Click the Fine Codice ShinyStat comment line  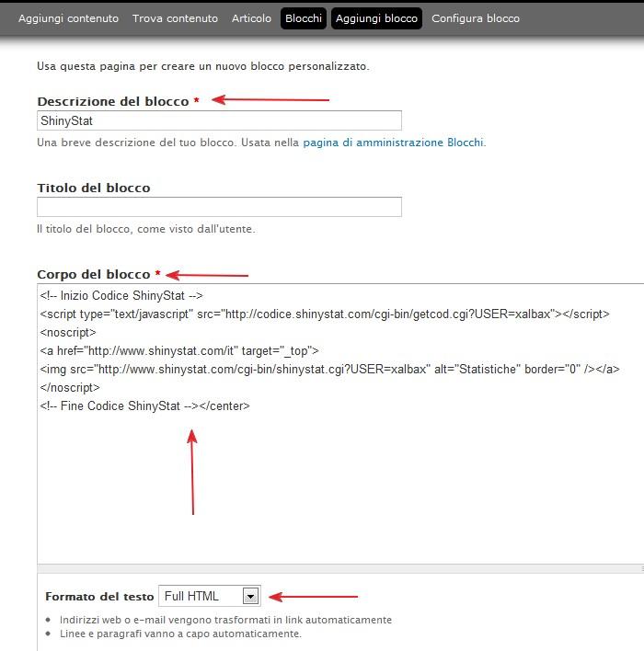click(144, 405)
